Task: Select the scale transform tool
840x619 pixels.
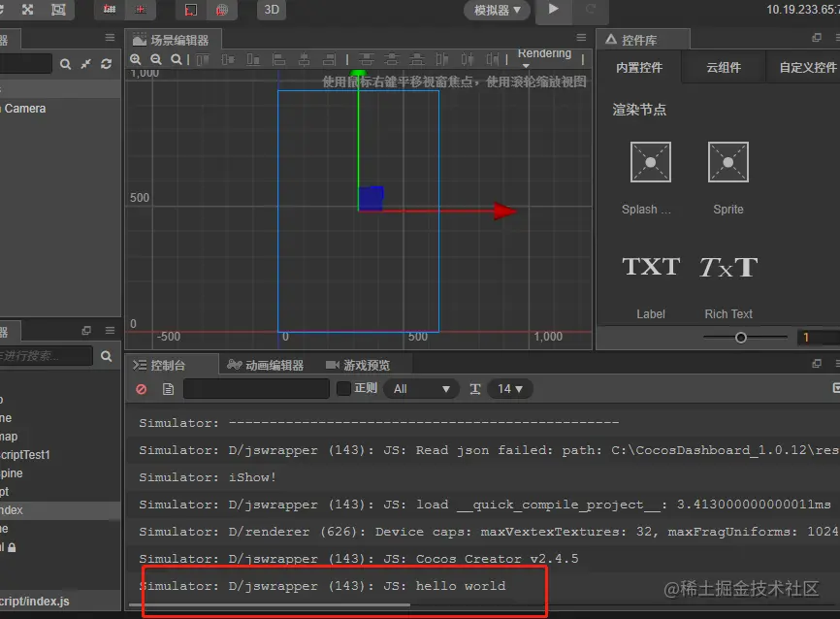Action: pos(27,10)
